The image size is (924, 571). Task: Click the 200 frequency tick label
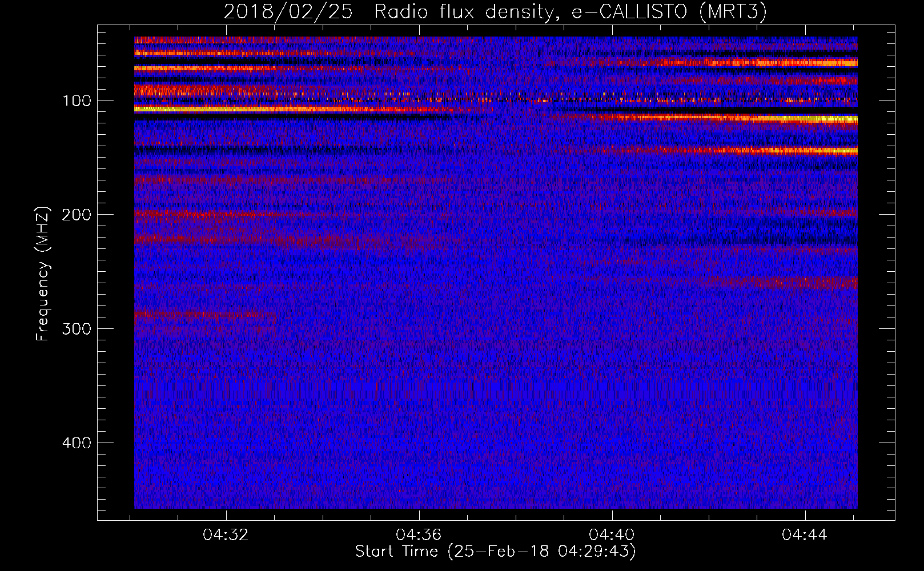click(77, 215)
